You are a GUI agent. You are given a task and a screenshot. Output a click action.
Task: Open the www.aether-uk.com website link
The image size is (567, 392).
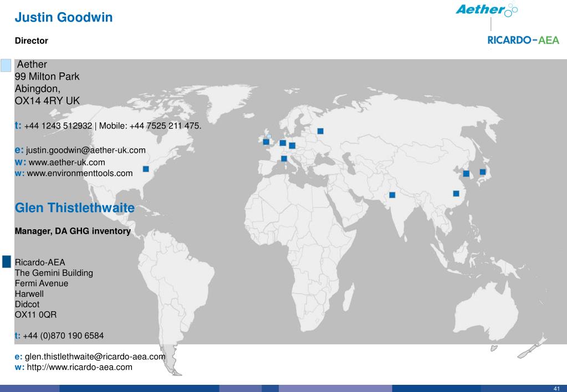(67, 163)
